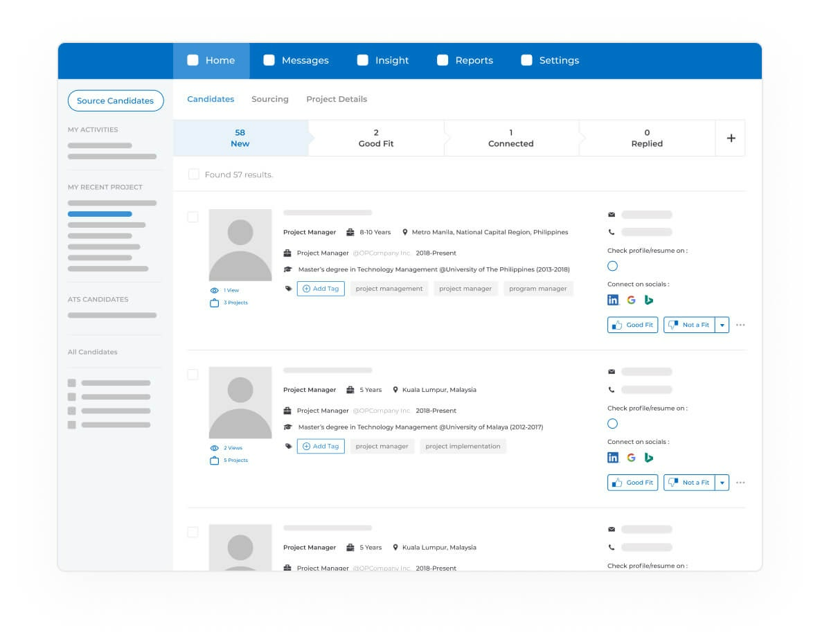
Task: Click Add Tag for the Metro Manila candidate
Action: (x=321, y=289)
